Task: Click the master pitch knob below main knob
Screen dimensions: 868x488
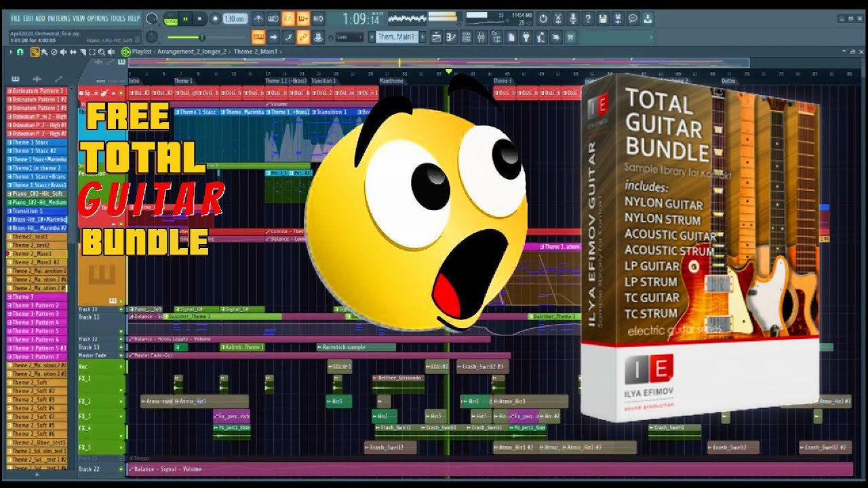Action: click(x=152, y=37)
